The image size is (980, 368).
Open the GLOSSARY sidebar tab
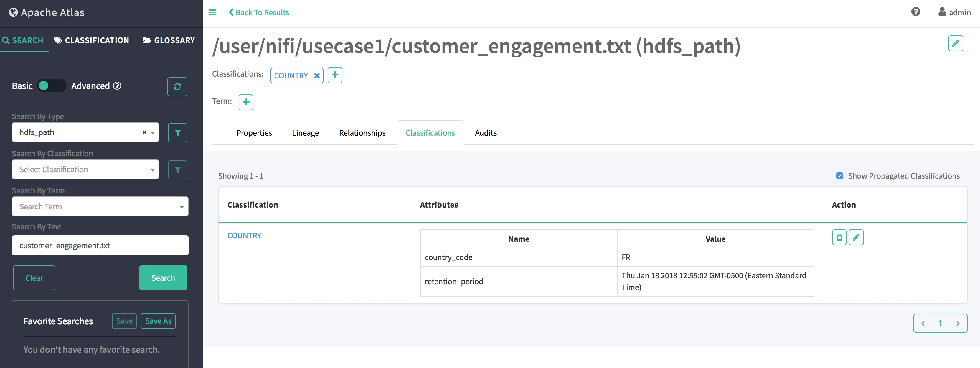(169, 40)
